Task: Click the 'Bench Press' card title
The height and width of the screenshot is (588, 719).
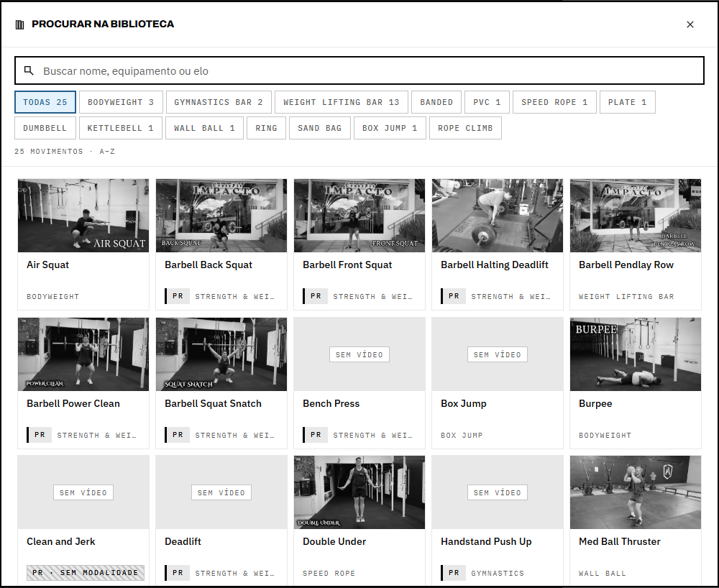Action: pyautogui.click(x=331, y=403)
